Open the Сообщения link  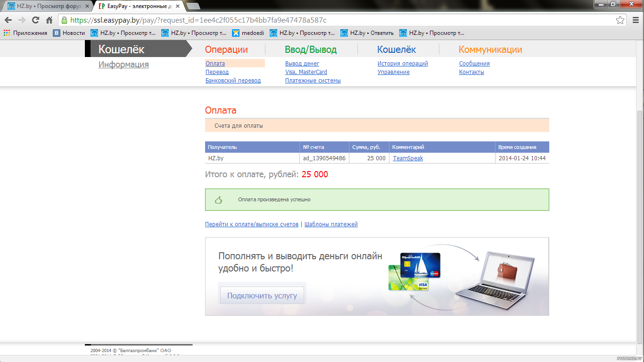pyautogui.click(x=474, y=64)
